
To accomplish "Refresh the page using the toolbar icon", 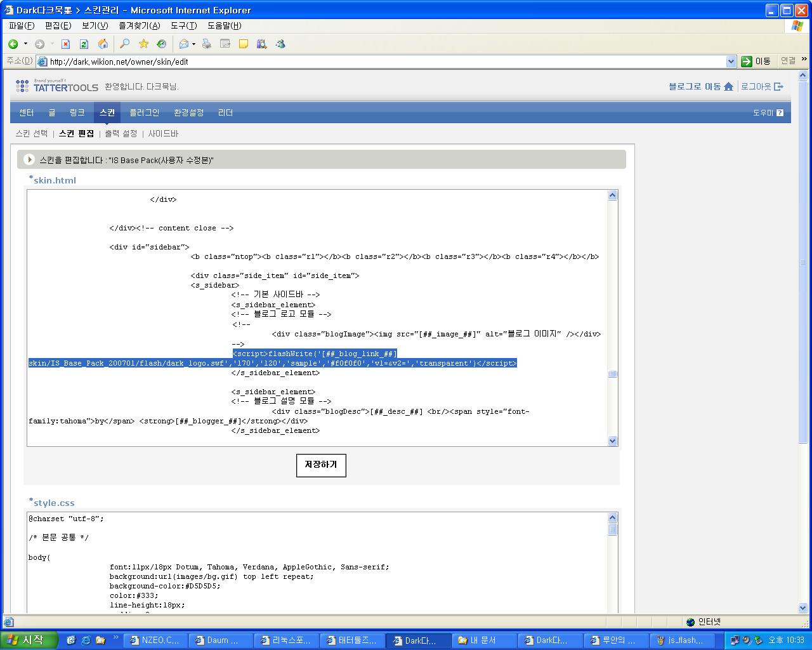I will [x=84, y=44].
